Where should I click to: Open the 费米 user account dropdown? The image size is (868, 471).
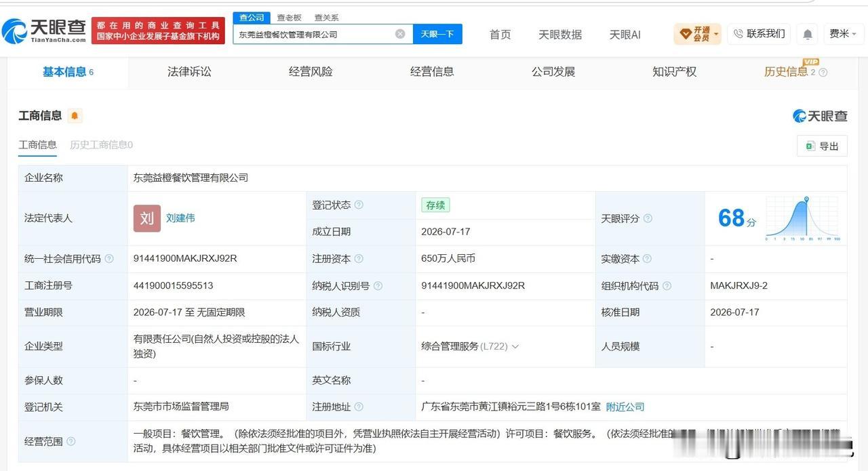(x=843, y=34)
